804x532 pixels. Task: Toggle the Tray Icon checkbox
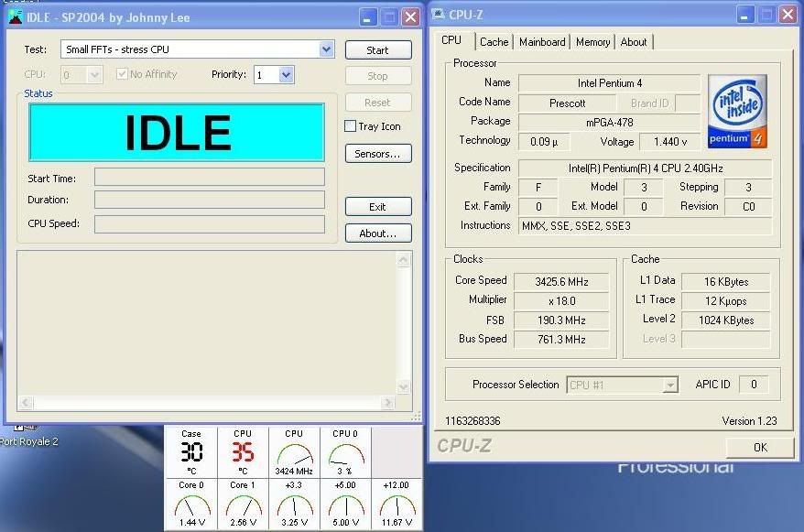coord(350,126)
